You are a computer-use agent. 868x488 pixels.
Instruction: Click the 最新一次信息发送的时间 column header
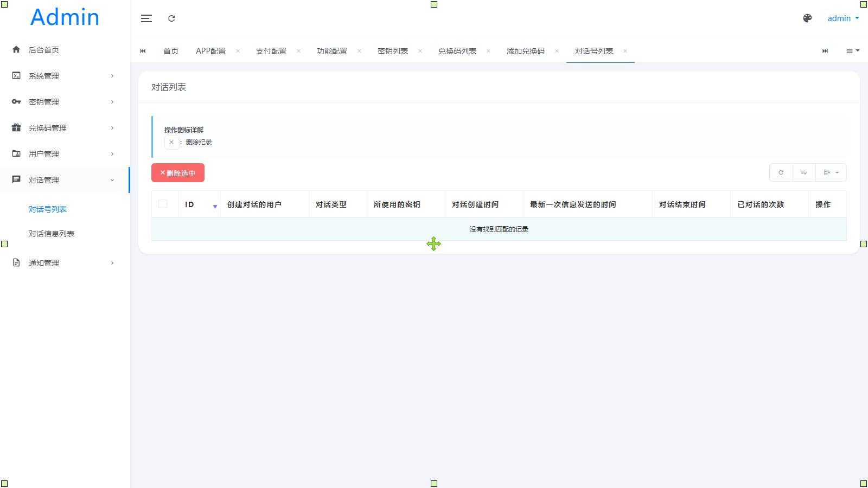click(573, 204)
